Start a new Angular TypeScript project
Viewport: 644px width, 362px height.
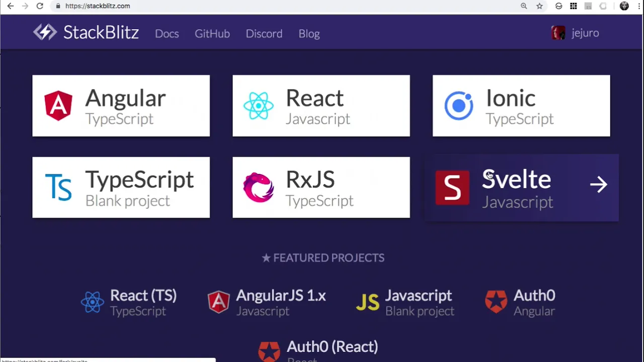point(121,106)
